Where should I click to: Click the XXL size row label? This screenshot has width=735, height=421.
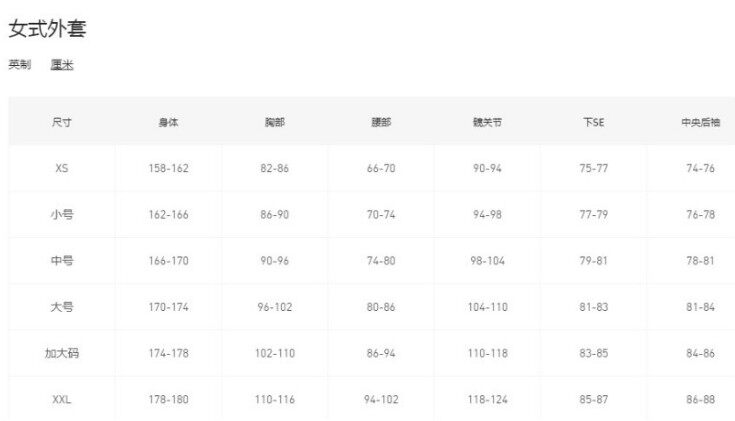(62, 399)
